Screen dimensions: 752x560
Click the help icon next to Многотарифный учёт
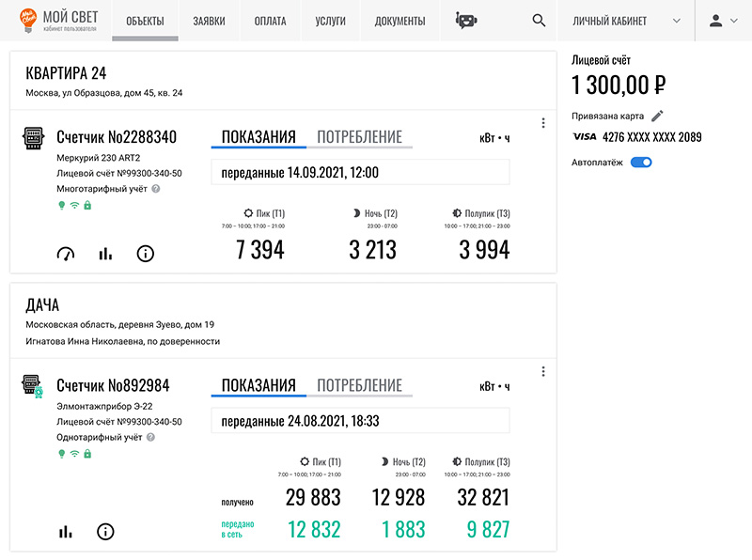(x=156, y=189)
